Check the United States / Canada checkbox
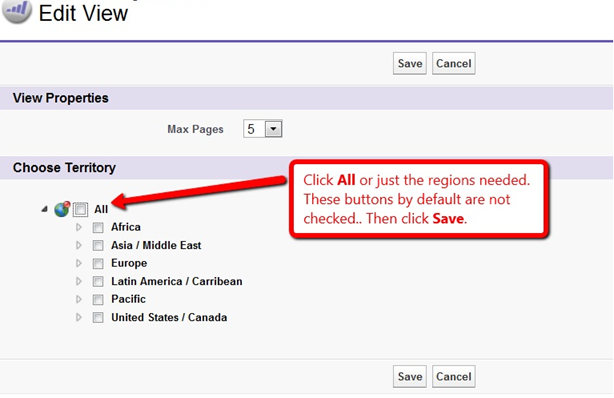 [98, 318]
